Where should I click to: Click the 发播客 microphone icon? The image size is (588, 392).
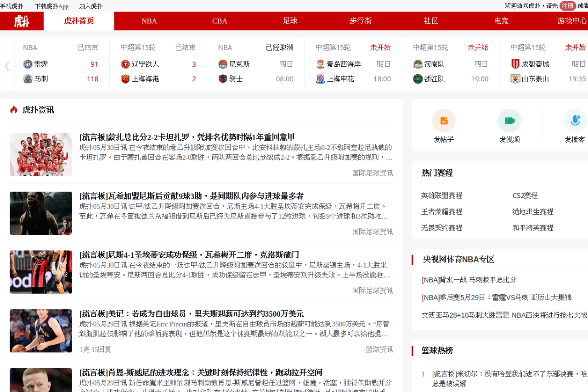click(x=575, y=120)
